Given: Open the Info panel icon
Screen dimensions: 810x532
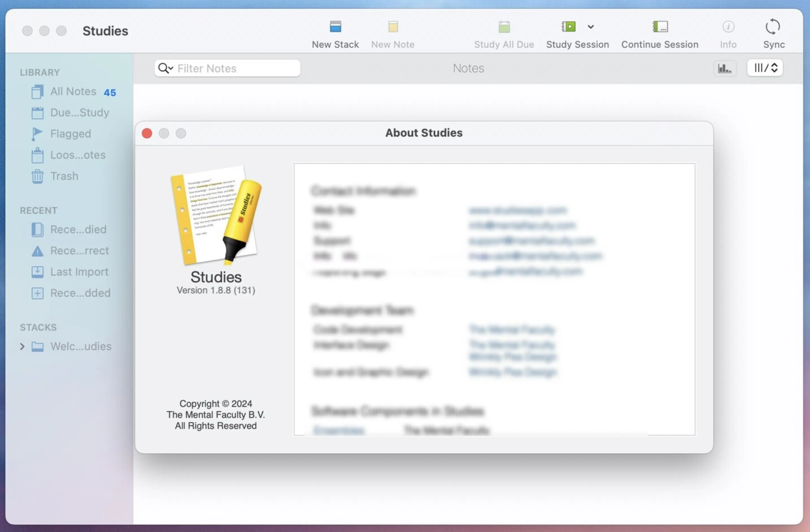Looking at the screenshot, I should click(728, 27).
